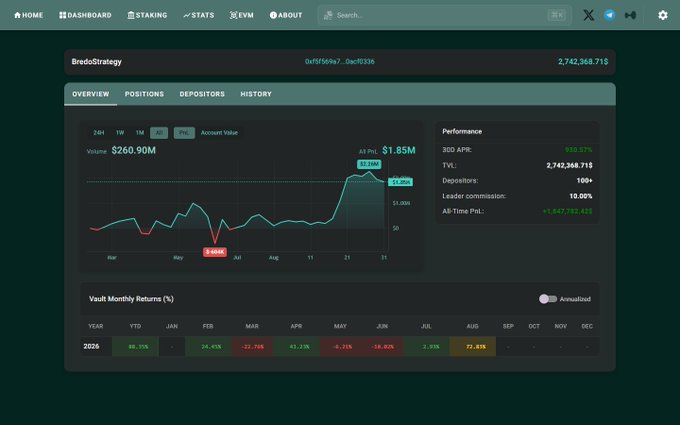
Task: Click the Depositors value 100+
Action: pyautogui.click(x=584, y=180)
